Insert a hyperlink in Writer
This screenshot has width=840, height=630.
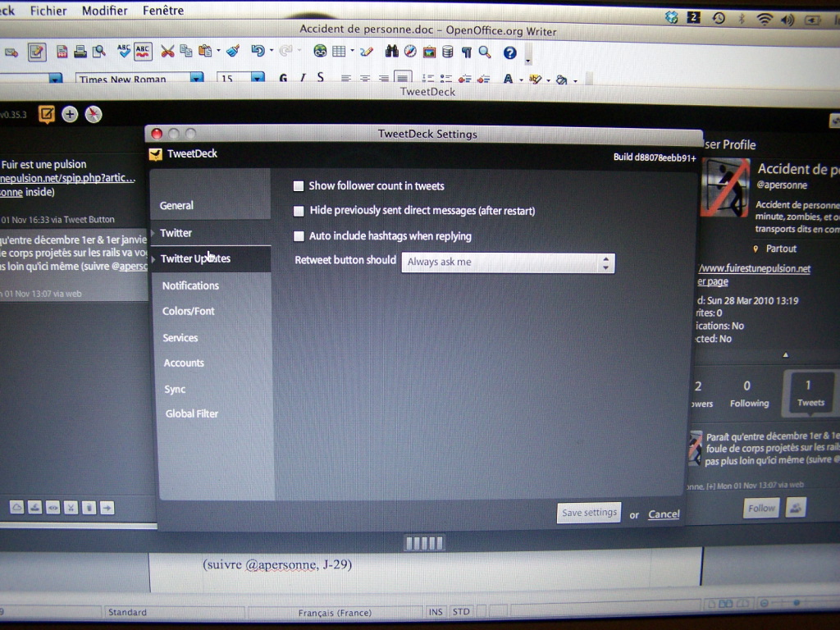click(x=321, y=51)
